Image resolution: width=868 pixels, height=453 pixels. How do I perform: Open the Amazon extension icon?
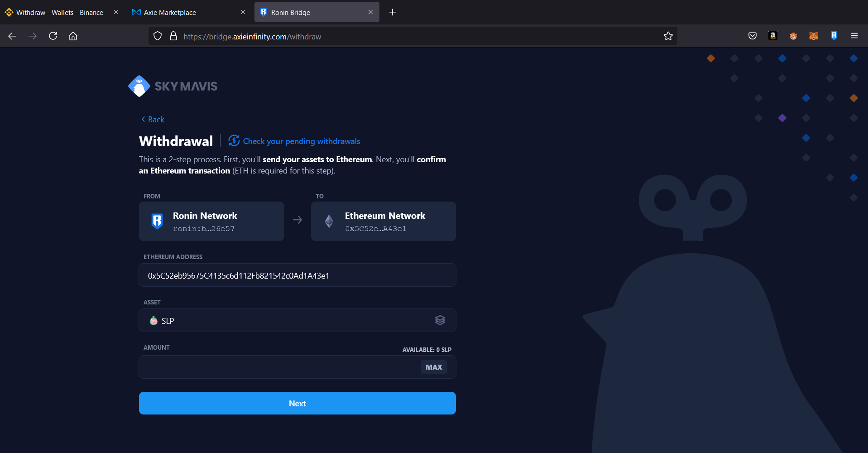pos(773,36)
